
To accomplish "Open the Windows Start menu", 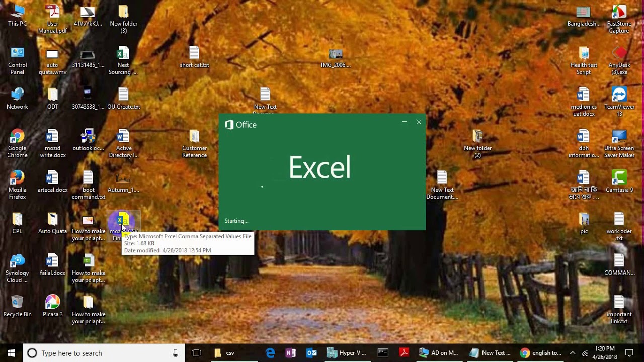I will (11, 353).
